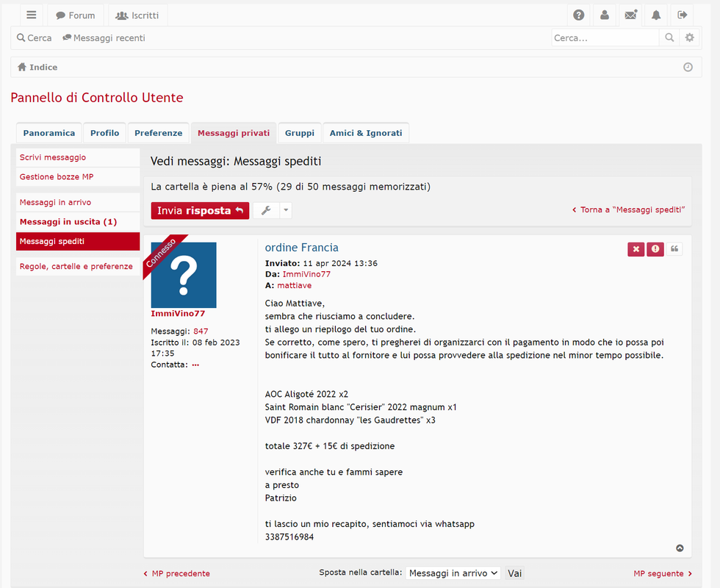This screenshot has height=588, width=720.
Task: Open the user profile icon in header
Action: pyautogui.click(x=604, y=15)
